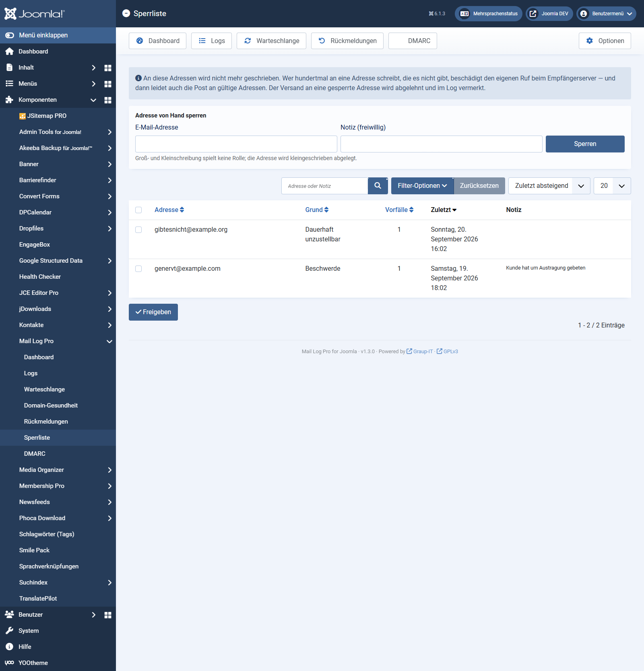Open the Zuletzt absteigend sort dropdown
Screen dimensions: 644x671
549,186
